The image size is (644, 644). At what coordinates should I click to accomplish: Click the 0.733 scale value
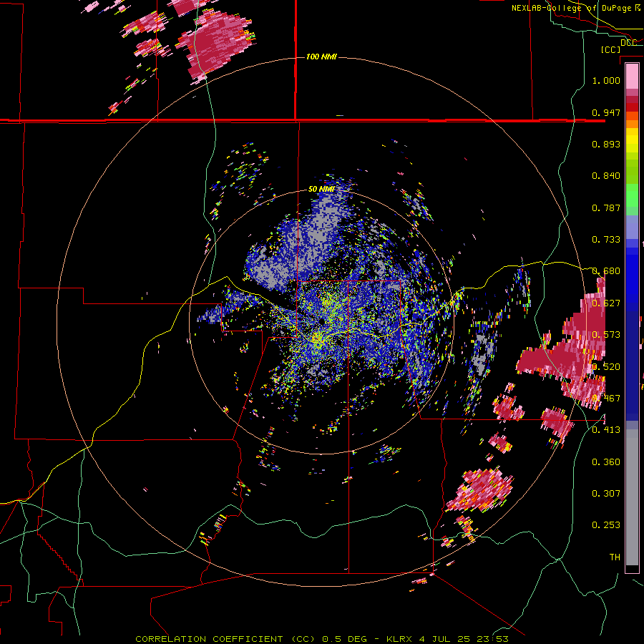point(606,240)
